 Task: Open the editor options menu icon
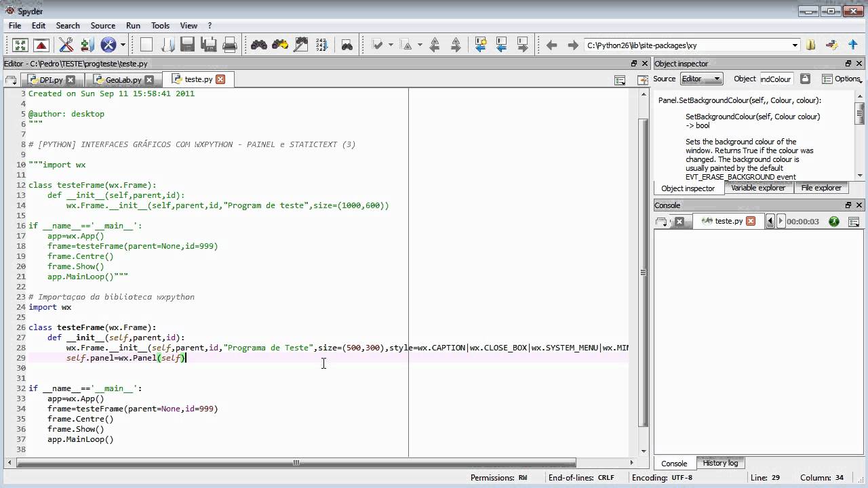click(x=620, y=80)
